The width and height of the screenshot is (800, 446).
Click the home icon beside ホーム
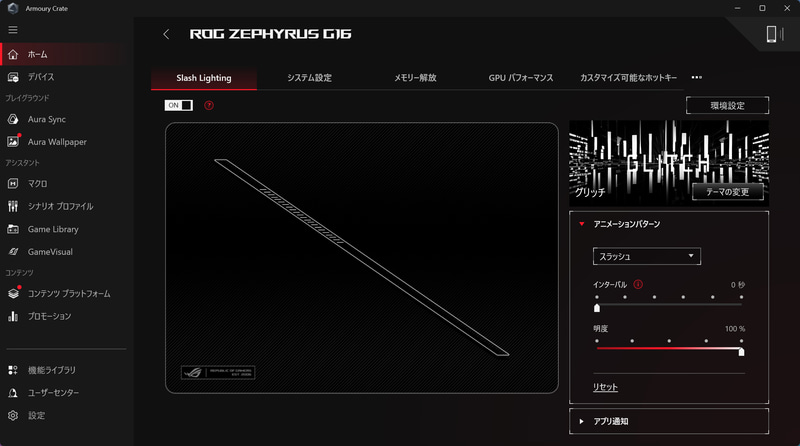13,55
